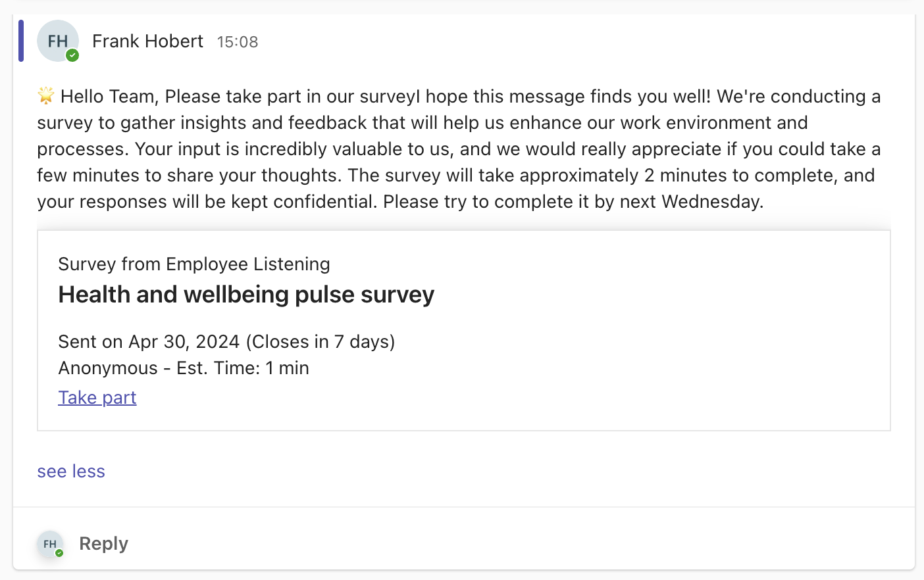
Task: Click the Frank Hobert sender name
Action: click(147, 41)
